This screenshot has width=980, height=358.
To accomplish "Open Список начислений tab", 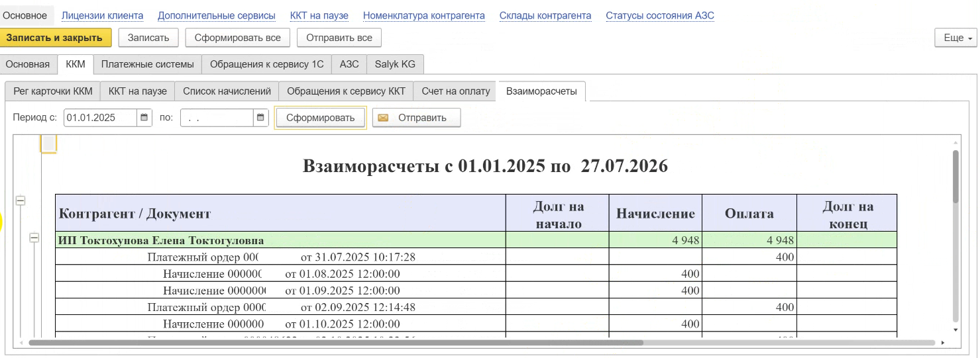I will 227,91.
